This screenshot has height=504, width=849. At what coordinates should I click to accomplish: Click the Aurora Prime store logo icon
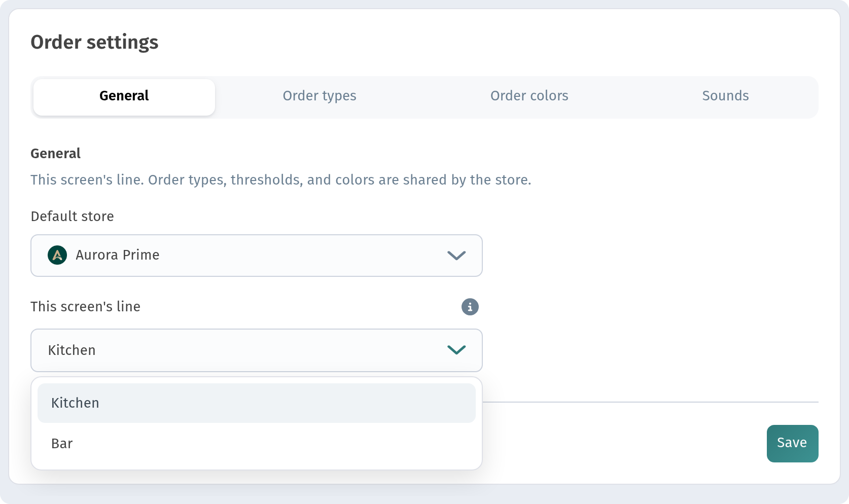pyautogui.click(x=57, y=255)
